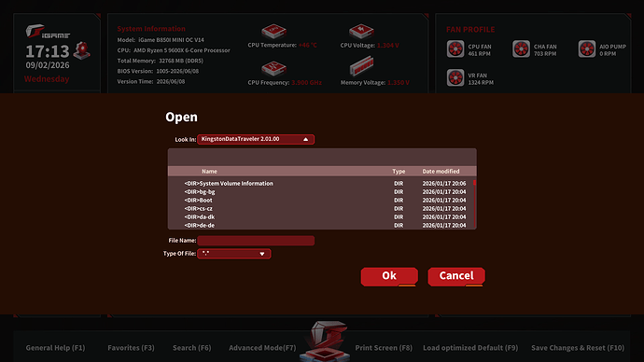Image resolution: width=644 pixels, height=362 pixels.
Task: Sort by the Type column header
Action: tap(399, 171)
